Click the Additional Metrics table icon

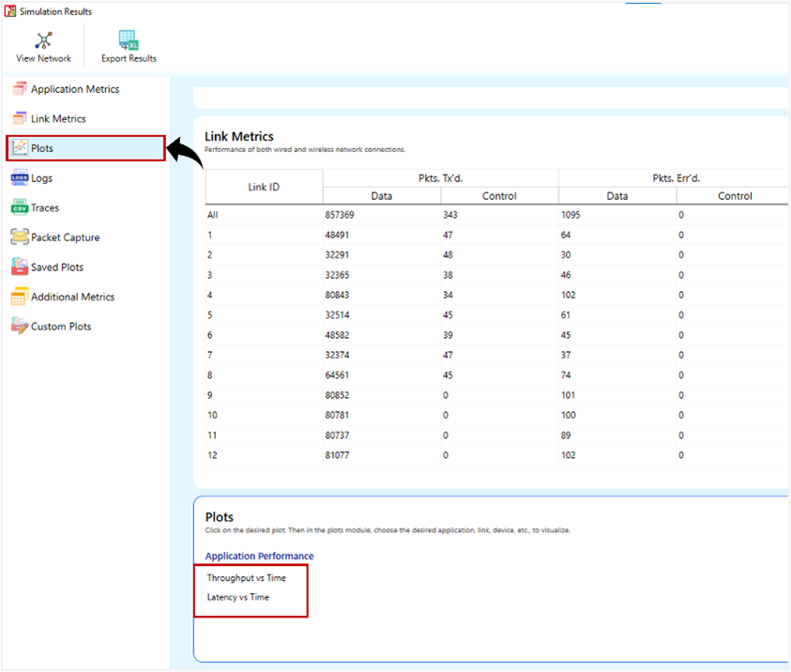pyautogui.click(x=19, y=297)
